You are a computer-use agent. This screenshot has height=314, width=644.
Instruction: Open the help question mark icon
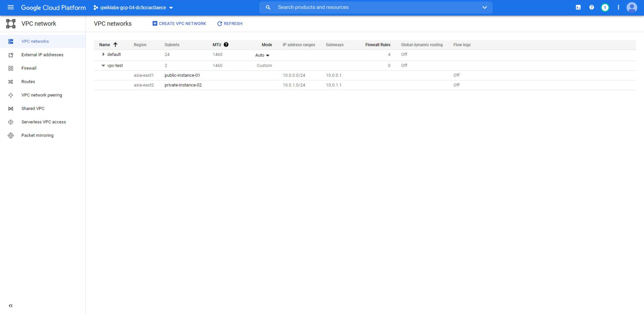[x=592, y=7]
